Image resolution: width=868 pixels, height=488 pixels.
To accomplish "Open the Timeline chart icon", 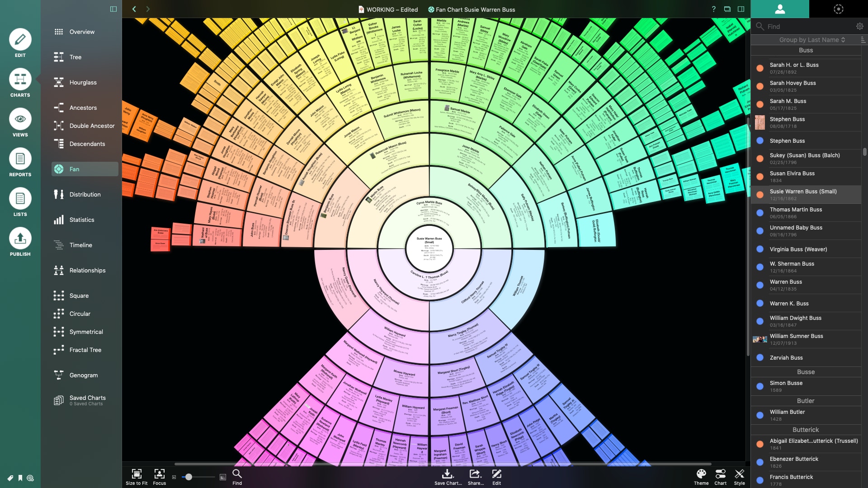I will (x=59, y=245).
